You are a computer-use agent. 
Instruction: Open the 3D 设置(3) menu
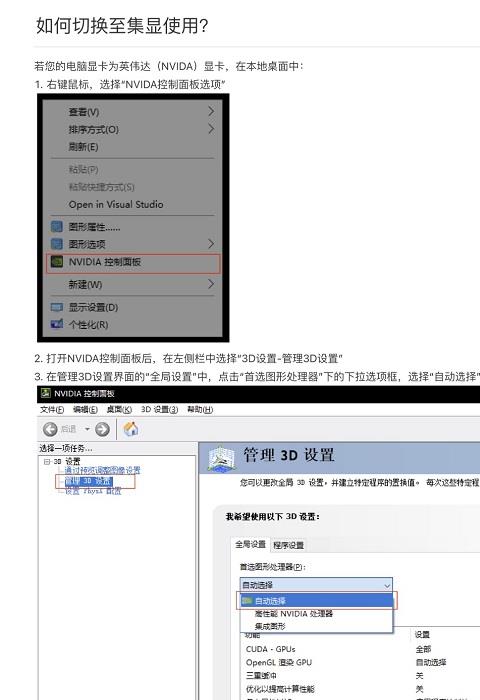coord(159,409)
